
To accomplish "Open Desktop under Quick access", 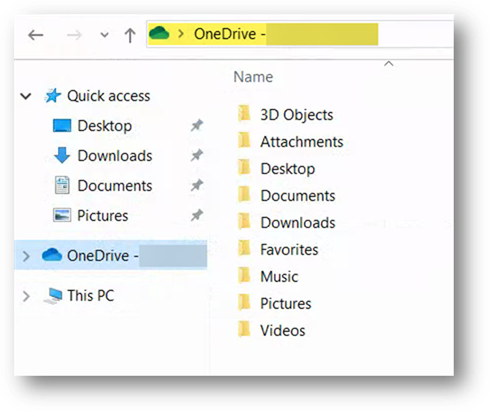I will pos(105,126).
